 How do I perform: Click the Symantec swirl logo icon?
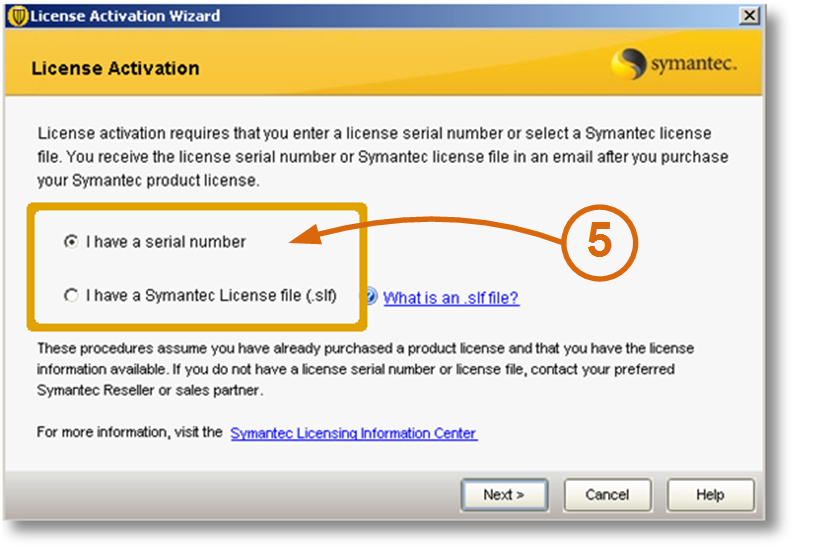click(630, 67)
